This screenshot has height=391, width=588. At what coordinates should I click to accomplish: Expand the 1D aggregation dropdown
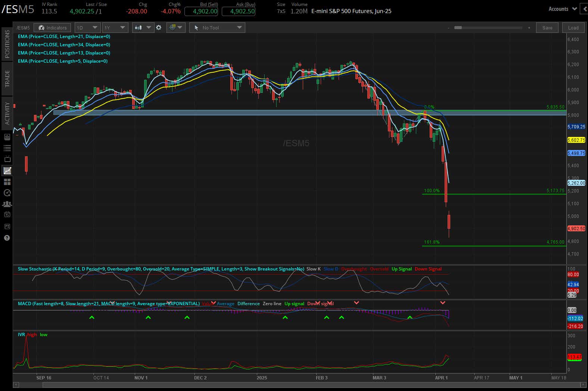pos(87,28)
